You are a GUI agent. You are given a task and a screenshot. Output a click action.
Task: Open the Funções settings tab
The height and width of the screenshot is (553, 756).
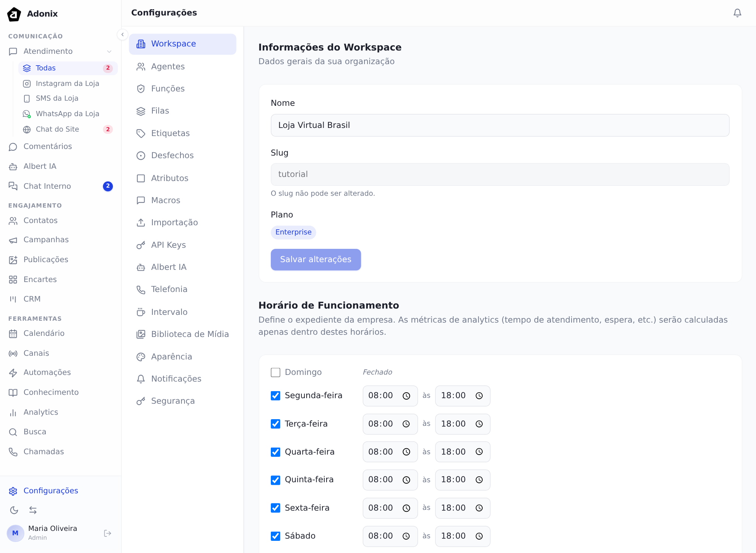tap(183, 89)
